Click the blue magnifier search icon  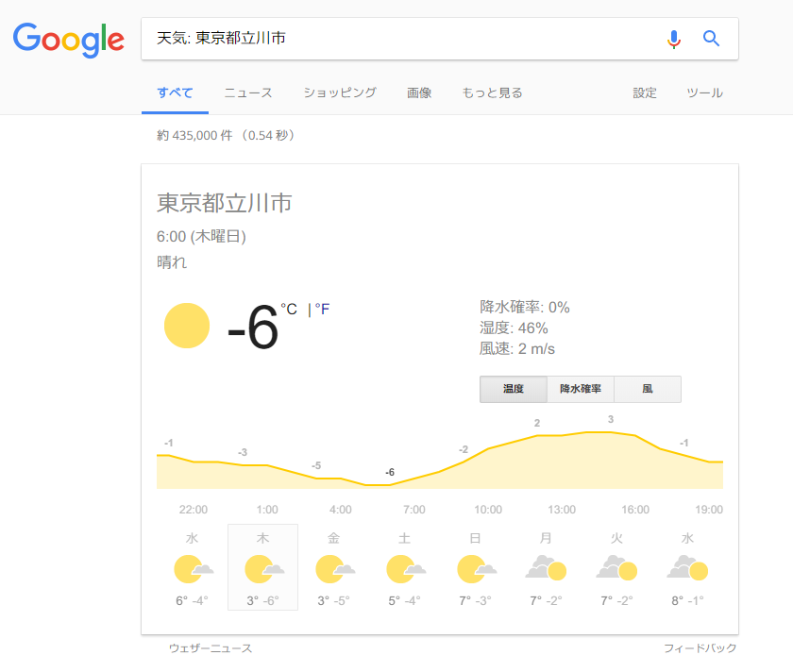click(x=711, y=39)
